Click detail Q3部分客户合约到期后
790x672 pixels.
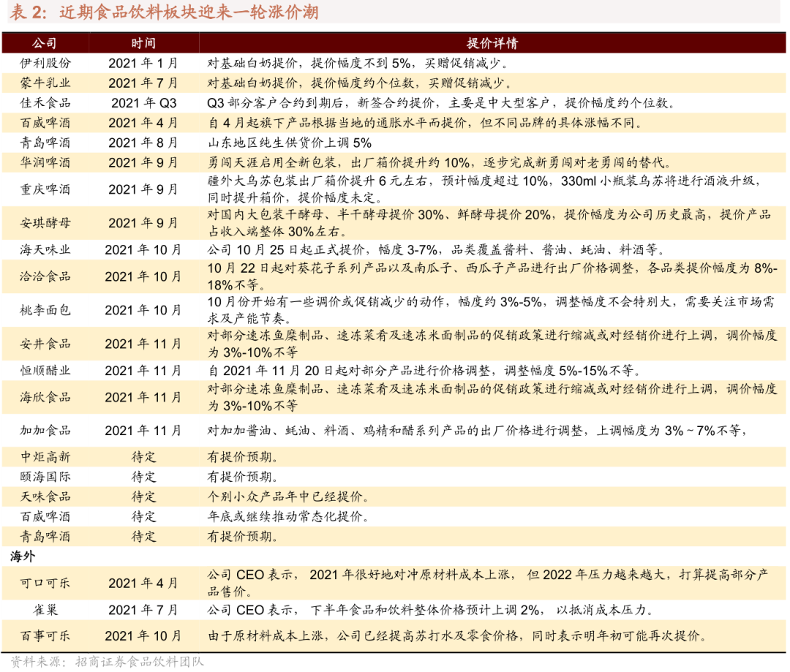click(x=276, y=103)
